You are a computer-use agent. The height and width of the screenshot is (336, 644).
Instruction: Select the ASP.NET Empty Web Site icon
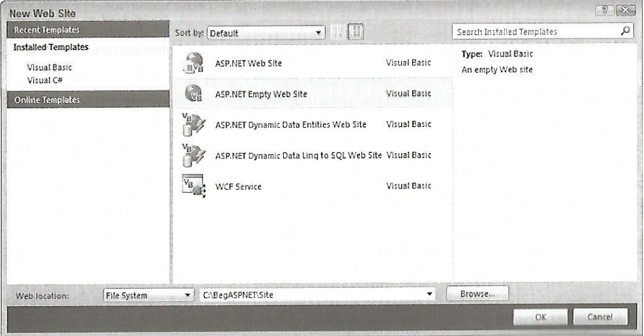point(193,93)
